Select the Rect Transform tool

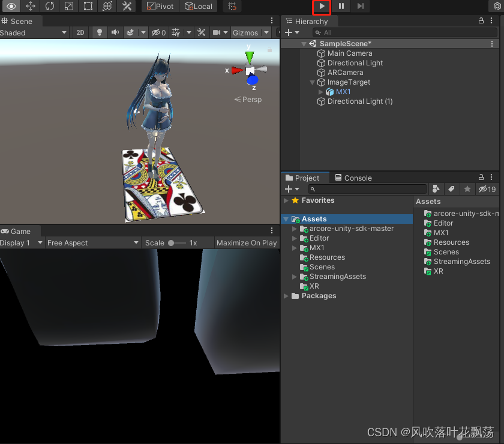click(x=88, y=7)
